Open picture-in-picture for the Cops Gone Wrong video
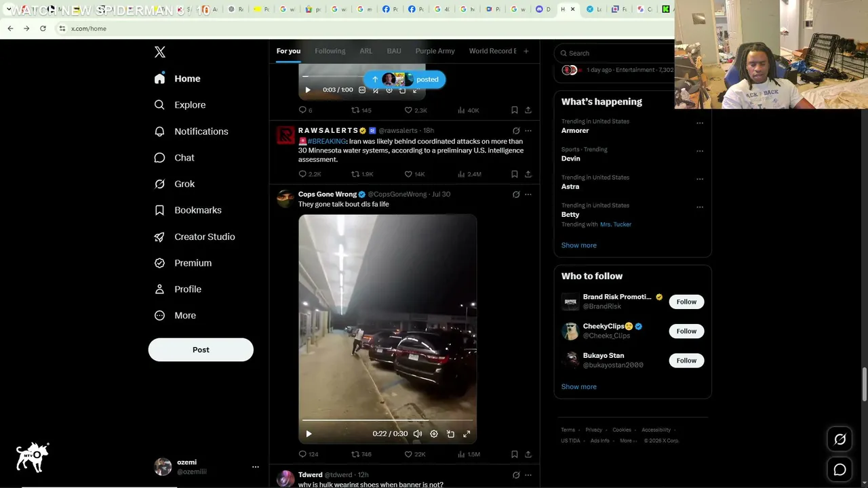This screenshot has height=488, width=868. 450,434
